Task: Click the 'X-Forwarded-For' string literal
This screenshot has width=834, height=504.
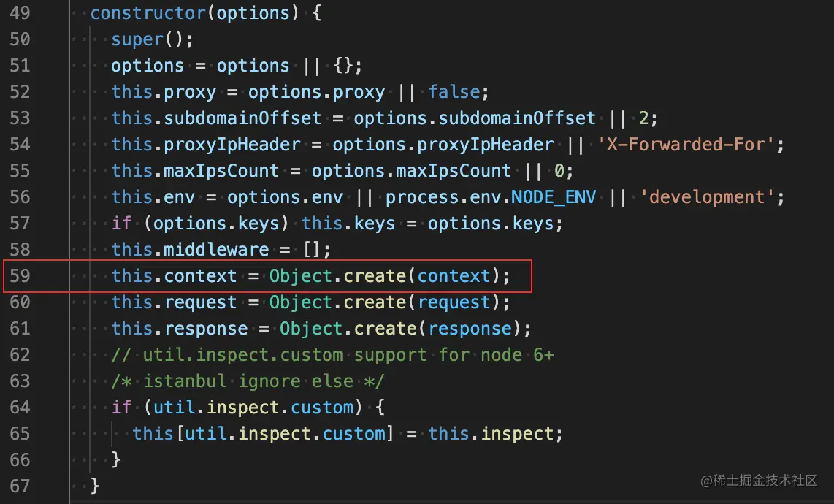Action: [x=685, y=144]
